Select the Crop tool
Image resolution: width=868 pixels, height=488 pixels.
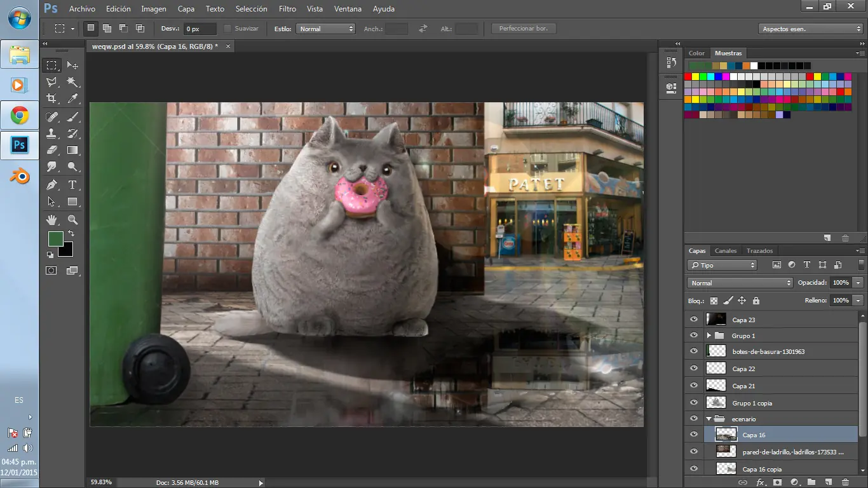(x=52, y=98)
